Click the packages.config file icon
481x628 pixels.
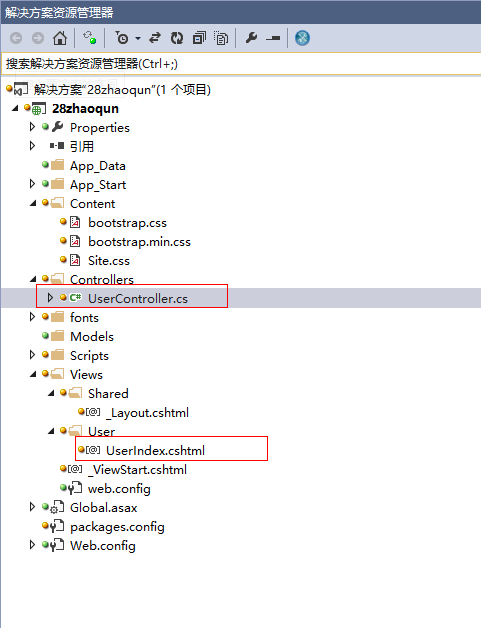[57, 526]
